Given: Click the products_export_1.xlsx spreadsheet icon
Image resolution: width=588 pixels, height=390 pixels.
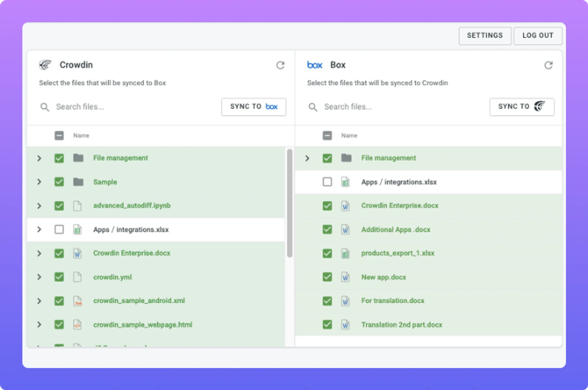Looking at the screenshot, I should [x=345, y=253].
